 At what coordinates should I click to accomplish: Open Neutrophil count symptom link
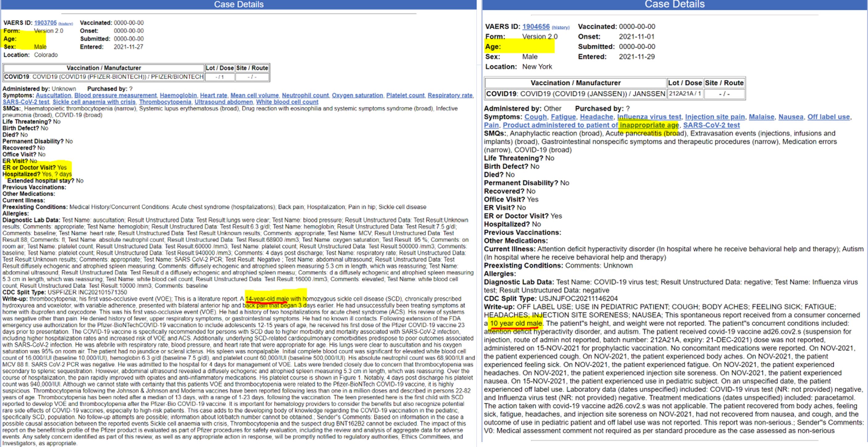pos(305,96)
